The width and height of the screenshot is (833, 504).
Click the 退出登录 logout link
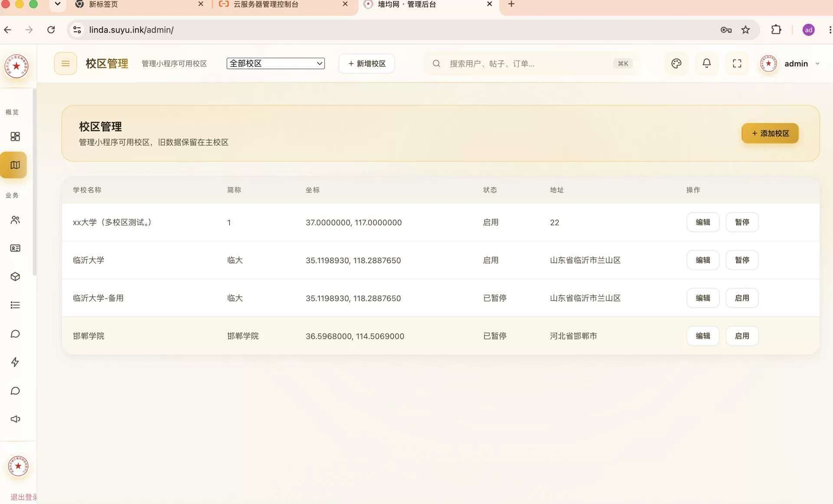[23, 497]
